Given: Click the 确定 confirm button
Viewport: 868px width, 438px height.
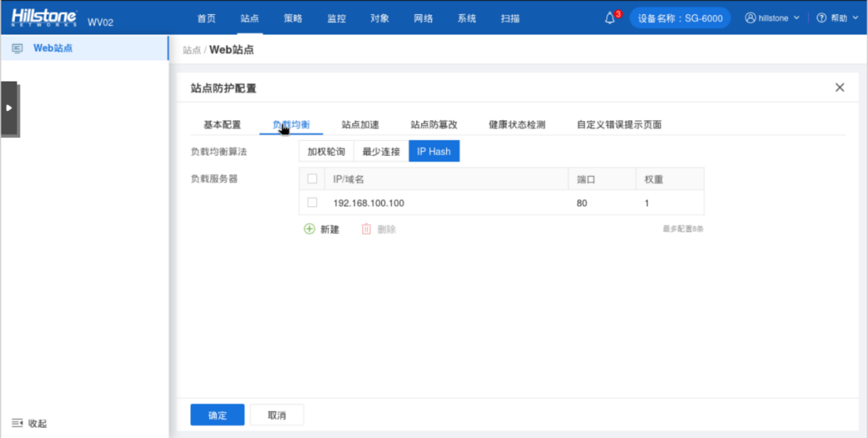Looking at the screenshot, I should (x=217, y=414).
